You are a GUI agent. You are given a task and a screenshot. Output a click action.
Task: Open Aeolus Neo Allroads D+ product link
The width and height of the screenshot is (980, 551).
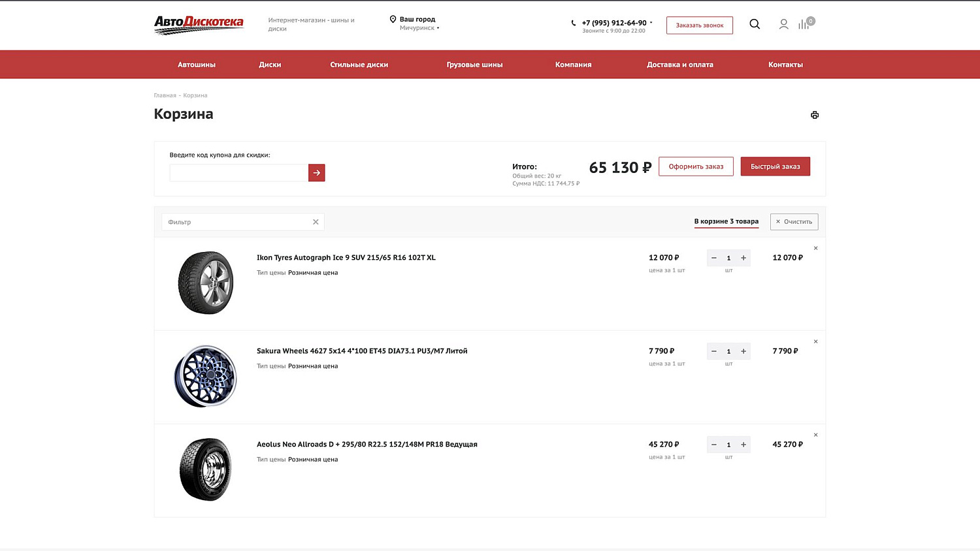point(367,445)
